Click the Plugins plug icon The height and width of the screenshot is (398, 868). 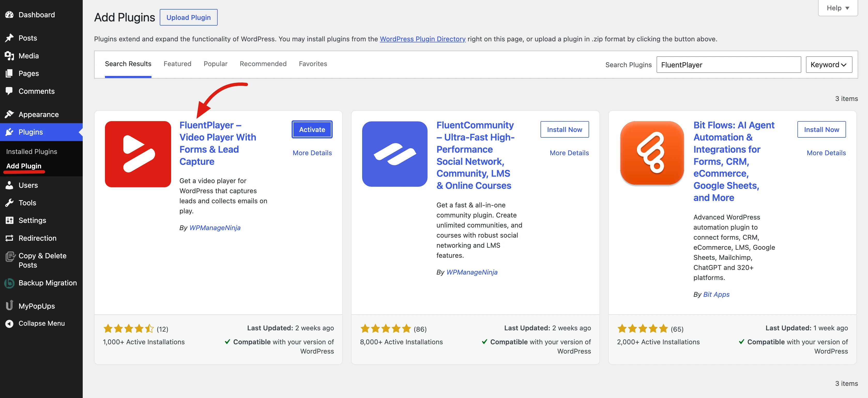9,132
